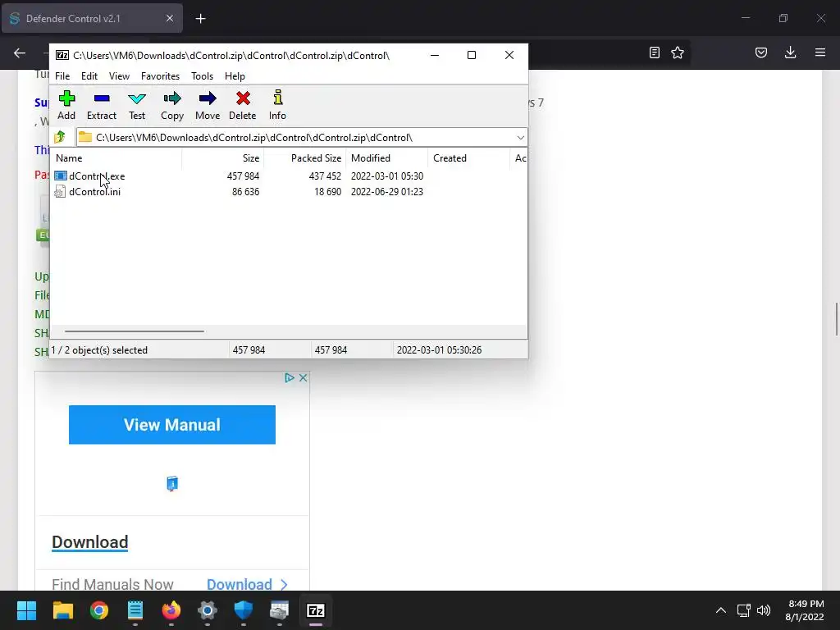Click the View Manual ad button

point(172,425)
